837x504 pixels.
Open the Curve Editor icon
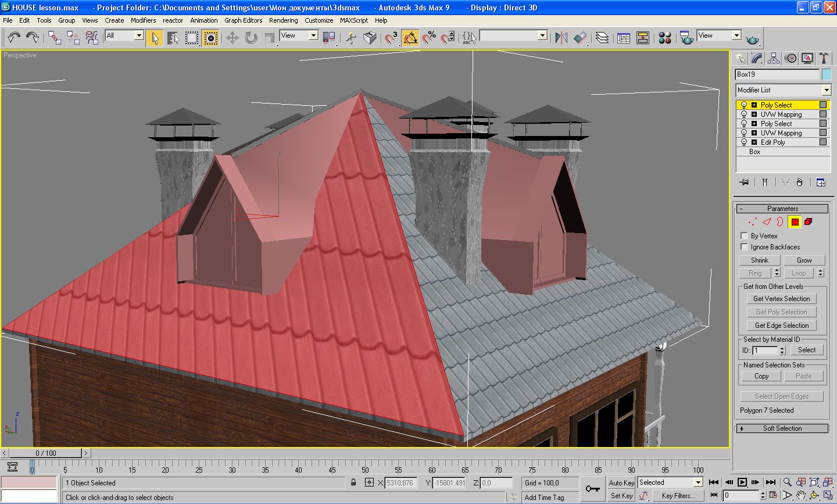[x=624, y=38]
